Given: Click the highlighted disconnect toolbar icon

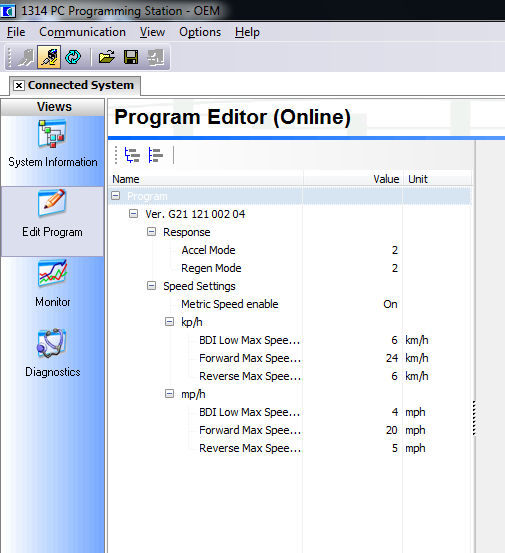Looking at the screenshot, I should coord(49,57).
